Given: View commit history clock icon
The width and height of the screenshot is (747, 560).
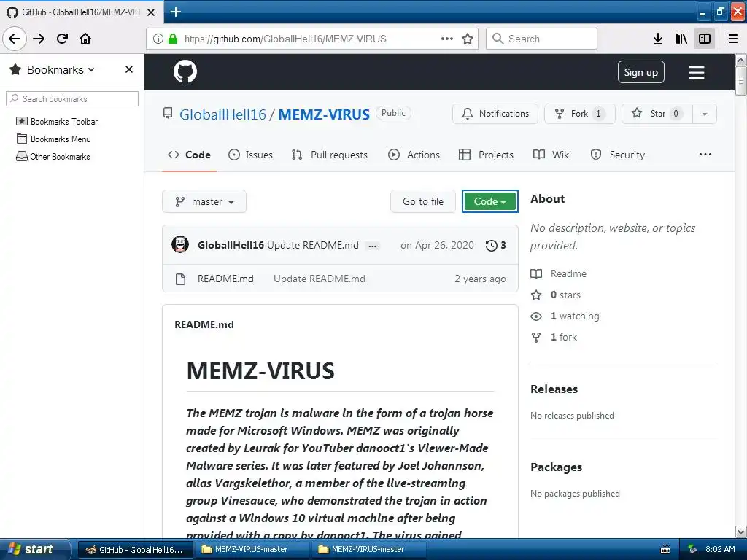Looking at the screenshot, I should (x=495, y=245).
